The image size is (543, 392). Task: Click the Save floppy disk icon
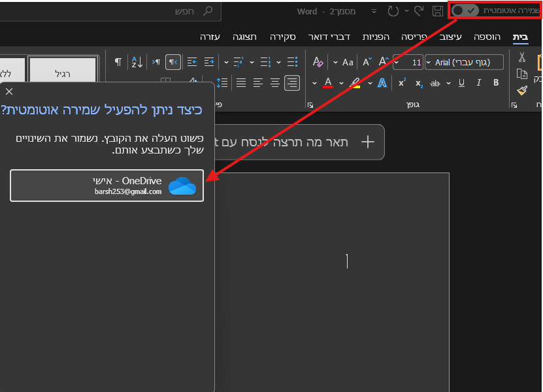pos(438,11)
